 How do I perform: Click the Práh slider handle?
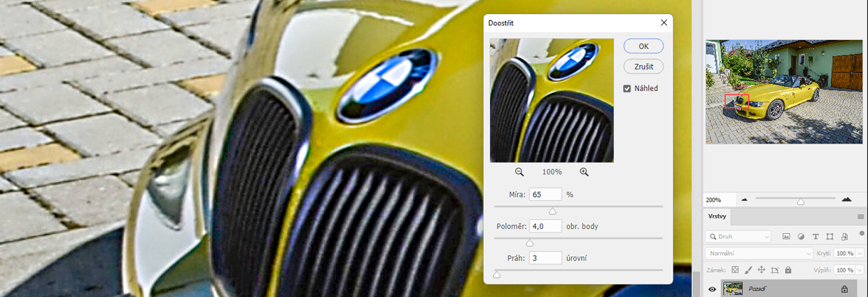click(496, 275)
